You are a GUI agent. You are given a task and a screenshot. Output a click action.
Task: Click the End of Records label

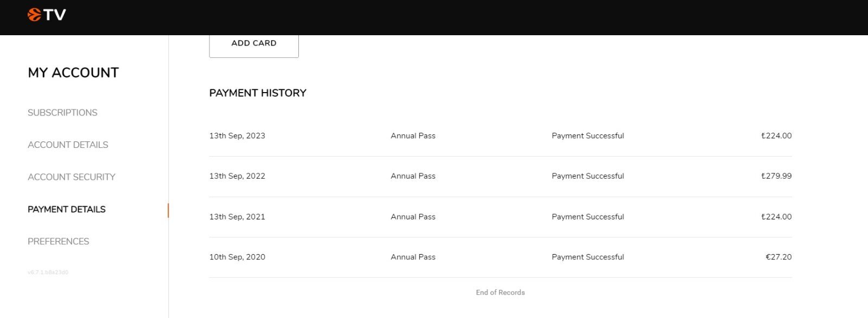500,293
